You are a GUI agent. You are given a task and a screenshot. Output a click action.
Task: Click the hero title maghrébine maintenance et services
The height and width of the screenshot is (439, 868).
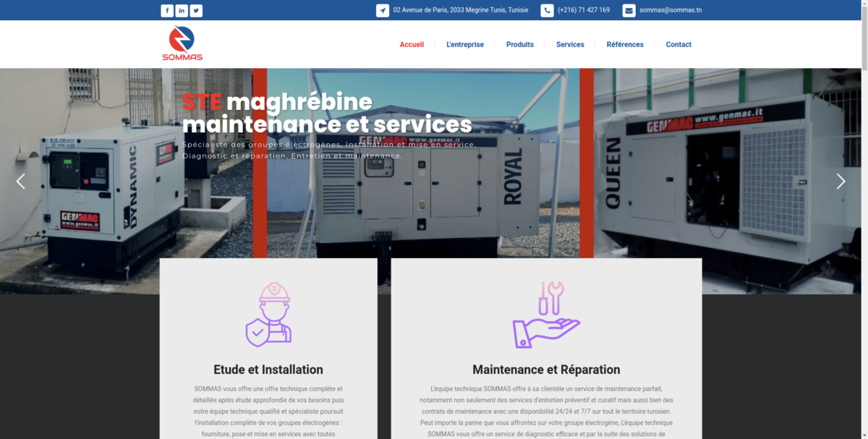(327, 113)
